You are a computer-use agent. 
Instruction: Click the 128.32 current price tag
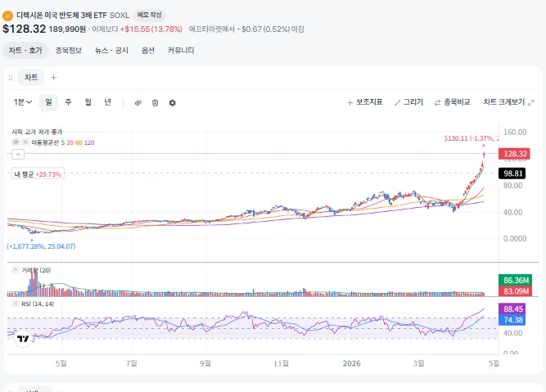514,154
